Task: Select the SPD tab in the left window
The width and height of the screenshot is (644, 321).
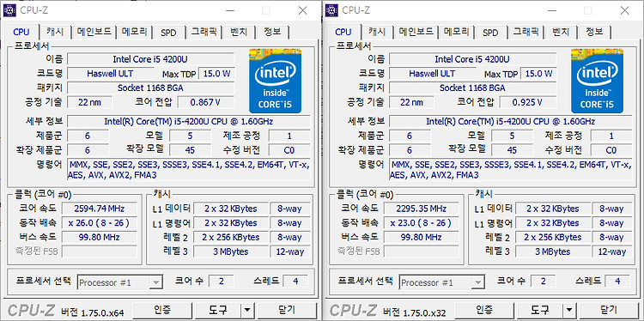Action: pyautogui.click(x=168, y=32)
